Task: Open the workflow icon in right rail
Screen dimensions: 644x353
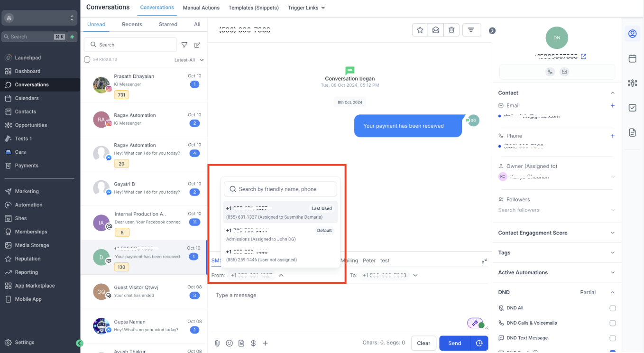Action: [632, 83]
